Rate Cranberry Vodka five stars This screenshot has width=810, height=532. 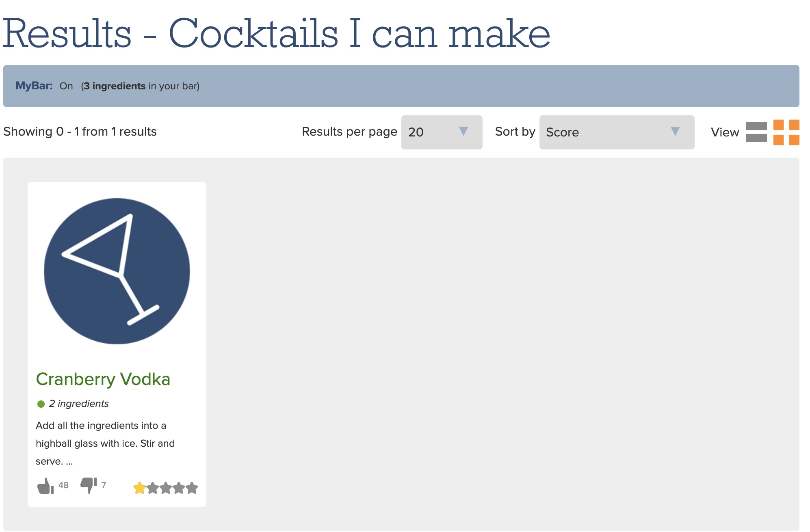(x=192, y=488)
